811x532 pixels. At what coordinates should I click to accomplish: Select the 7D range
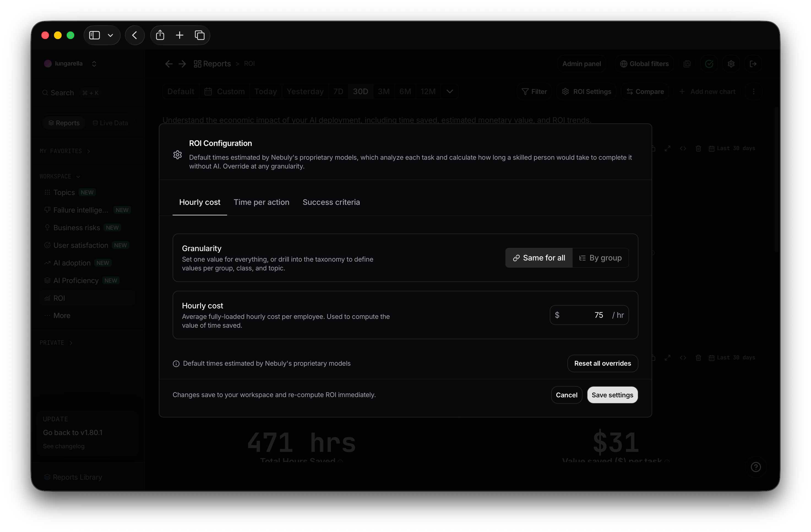click(338, 91)
